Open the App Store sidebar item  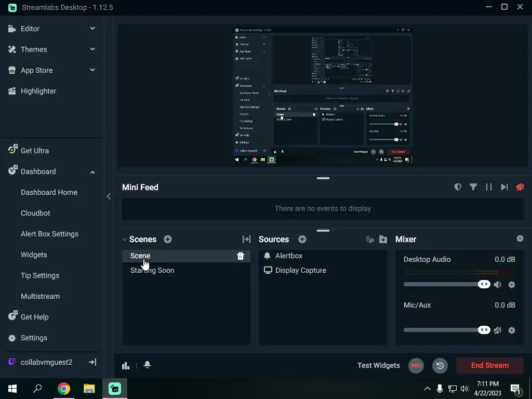coord(36,70)
